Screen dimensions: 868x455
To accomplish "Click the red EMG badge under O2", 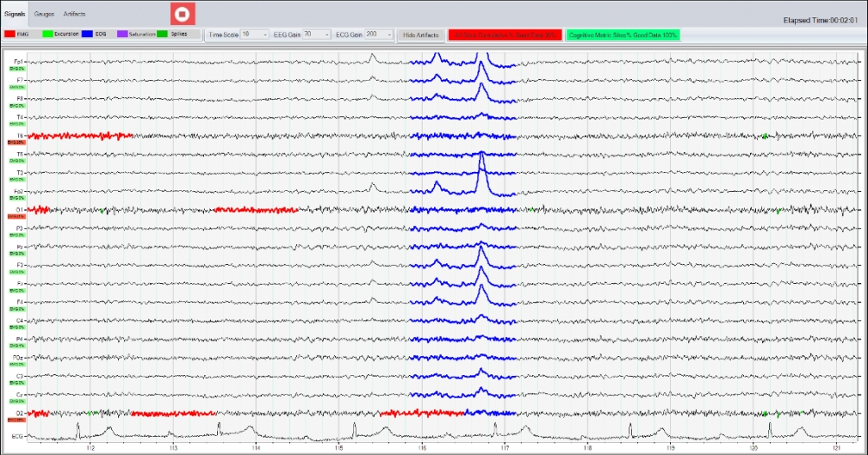I will coord(16,420).
